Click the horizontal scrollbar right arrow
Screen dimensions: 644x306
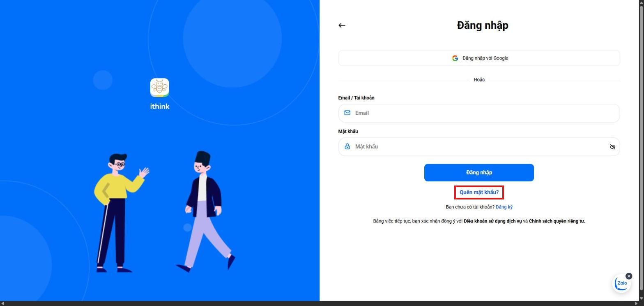click(636, 304)
